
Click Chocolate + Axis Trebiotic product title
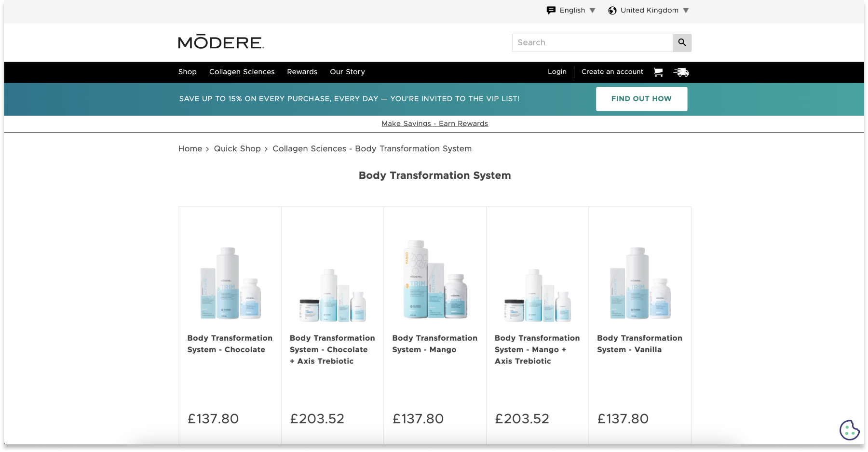pos(332,350)
